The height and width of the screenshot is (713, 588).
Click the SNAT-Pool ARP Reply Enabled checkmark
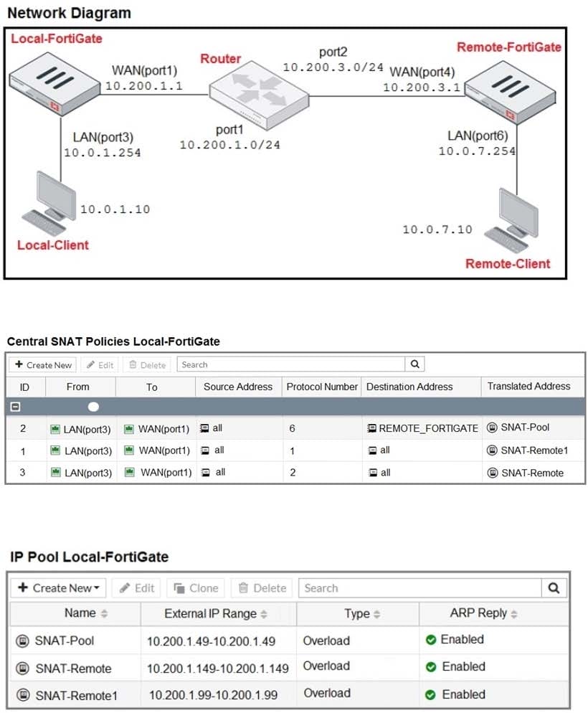(431, 640)
